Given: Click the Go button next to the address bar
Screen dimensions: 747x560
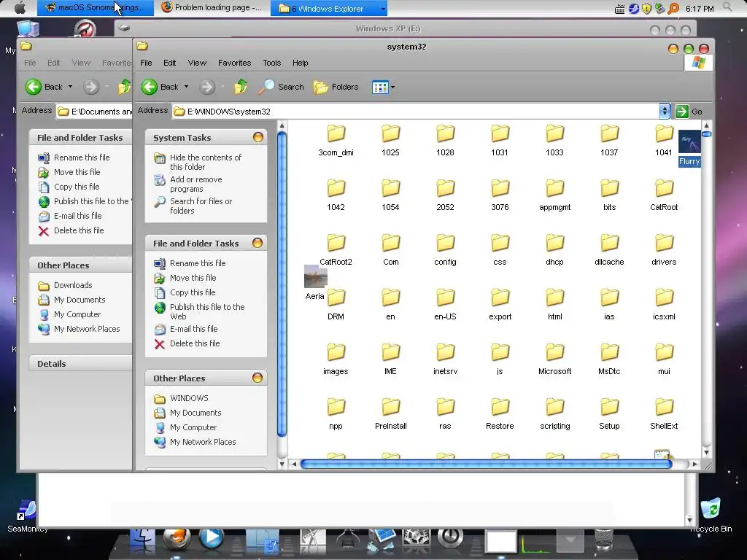Looking at the screenshot, I should (689, 112).
